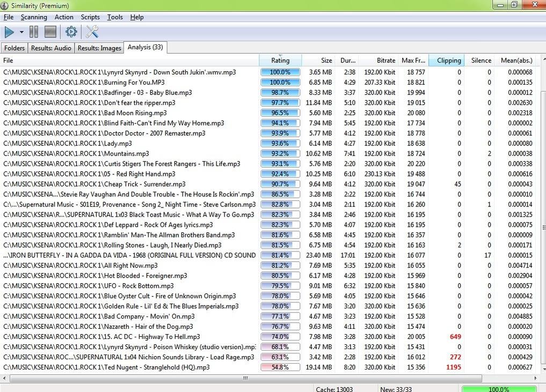Click the horizontal scrollbar right arrow
Viewport: 546px width, 392px height.
(535, 378)
